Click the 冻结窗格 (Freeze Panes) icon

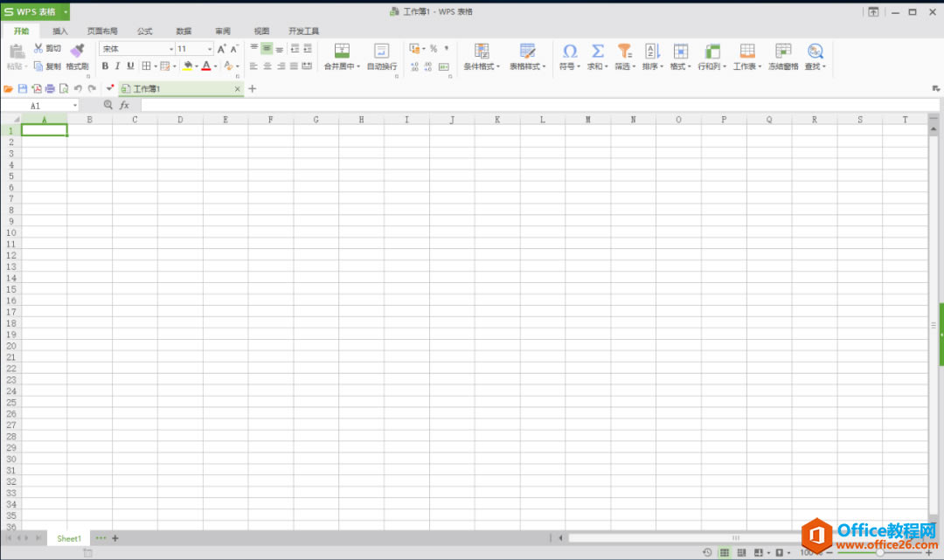point(782,51)
